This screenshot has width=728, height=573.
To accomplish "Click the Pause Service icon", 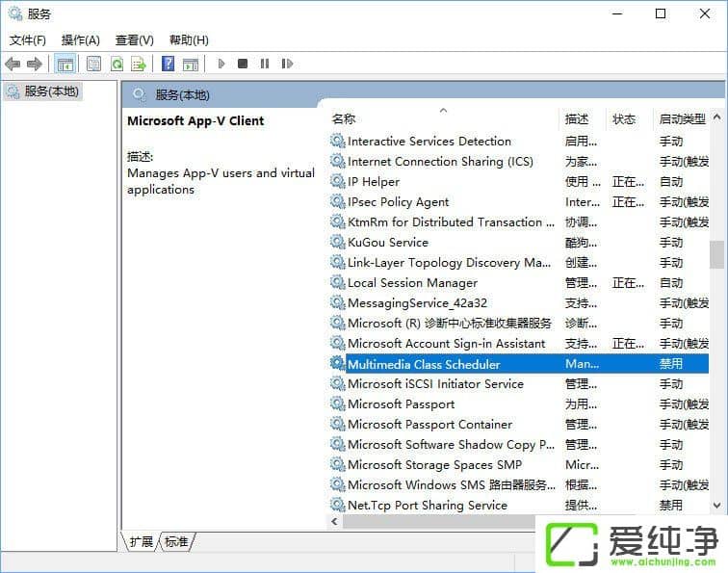I will coord(265,64).
